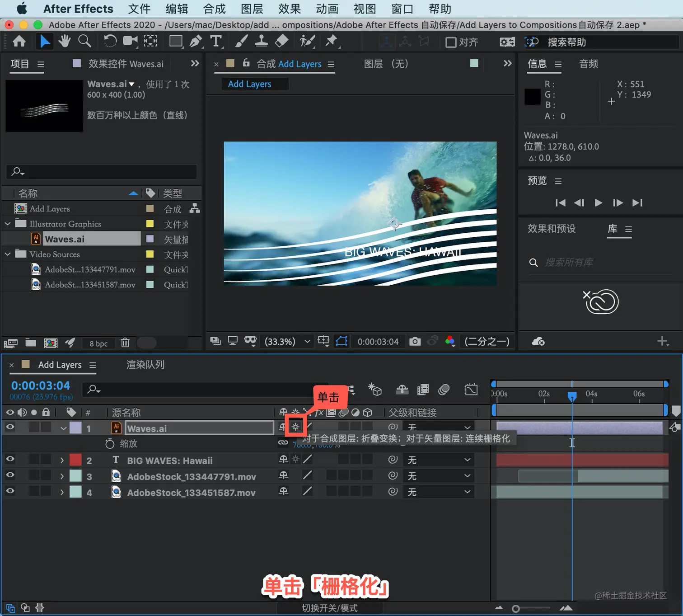Select the Horizontal Type tool
The width and height of the screenshot is (683, 616).
216,42
